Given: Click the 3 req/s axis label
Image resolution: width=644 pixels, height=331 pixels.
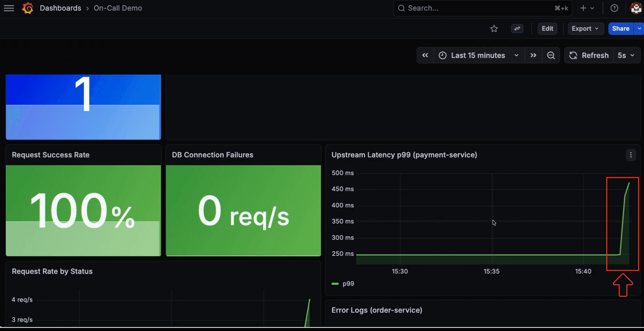Looking at the screenshot, I should 22,320.
